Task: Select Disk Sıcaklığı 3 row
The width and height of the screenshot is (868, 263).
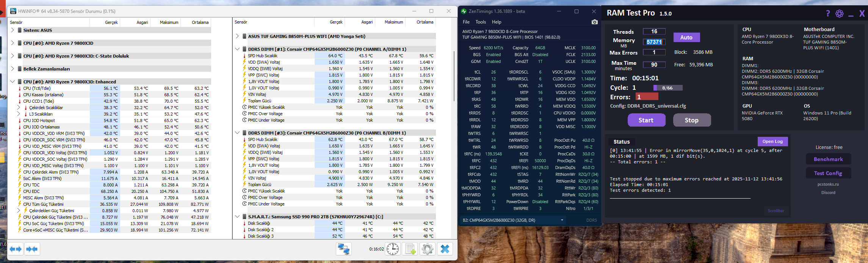Action: [x=339, y=236]
